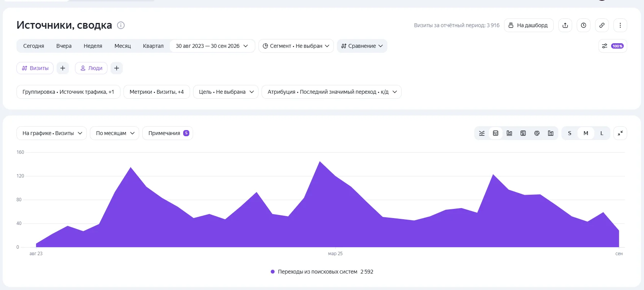Switch to the underlined bar chart view

tap(509, 133)
